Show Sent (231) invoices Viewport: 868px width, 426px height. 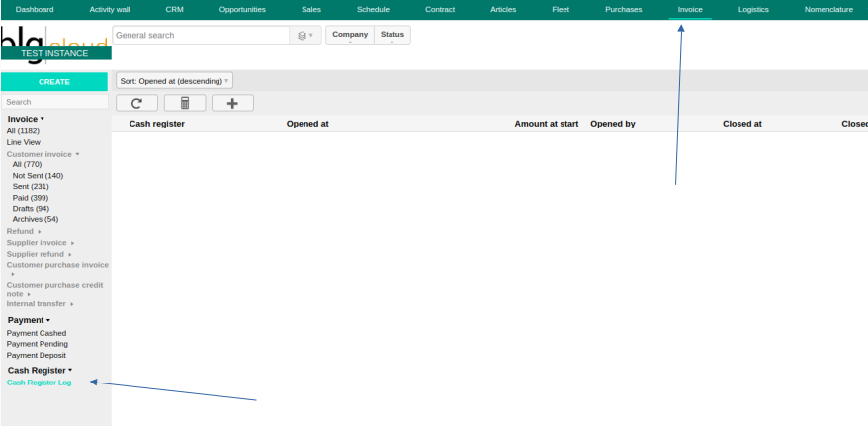point(31,187)
